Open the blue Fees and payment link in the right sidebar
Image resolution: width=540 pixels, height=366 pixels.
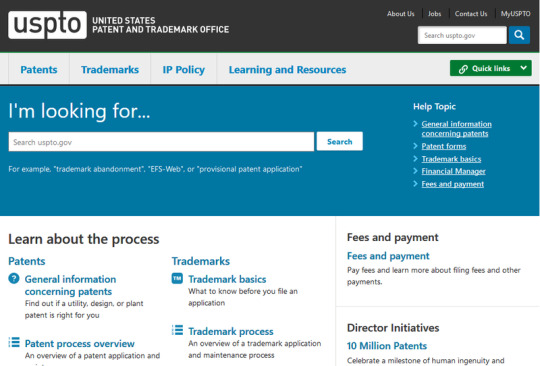pos(388,256)
